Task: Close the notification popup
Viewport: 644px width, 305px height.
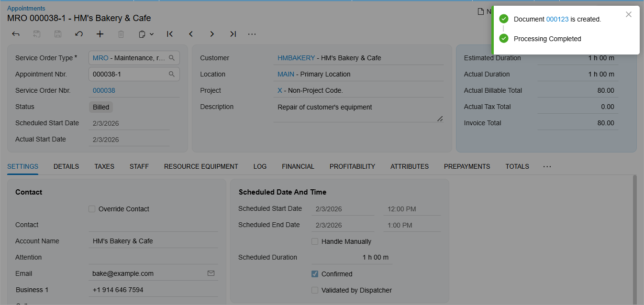Action: coord(629,14)
